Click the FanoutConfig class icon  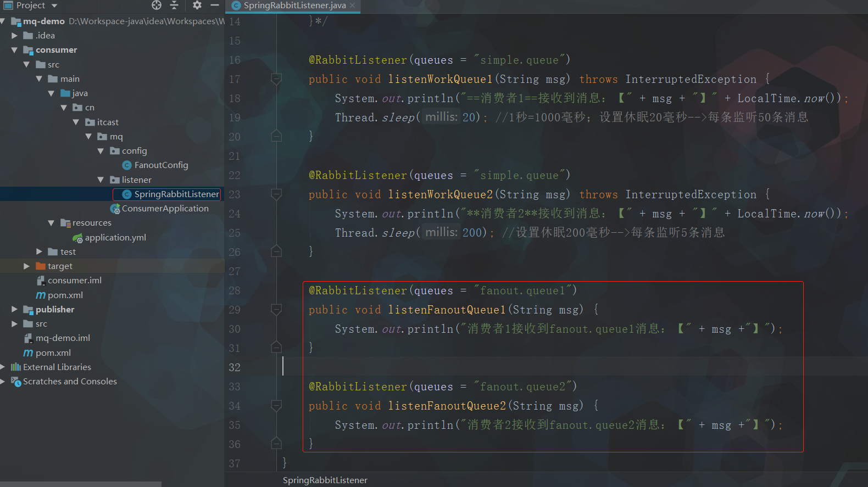127,165
